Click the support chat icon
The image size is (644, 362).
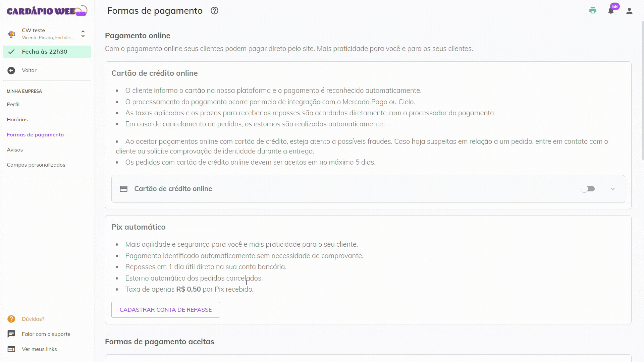coord(11,334)
